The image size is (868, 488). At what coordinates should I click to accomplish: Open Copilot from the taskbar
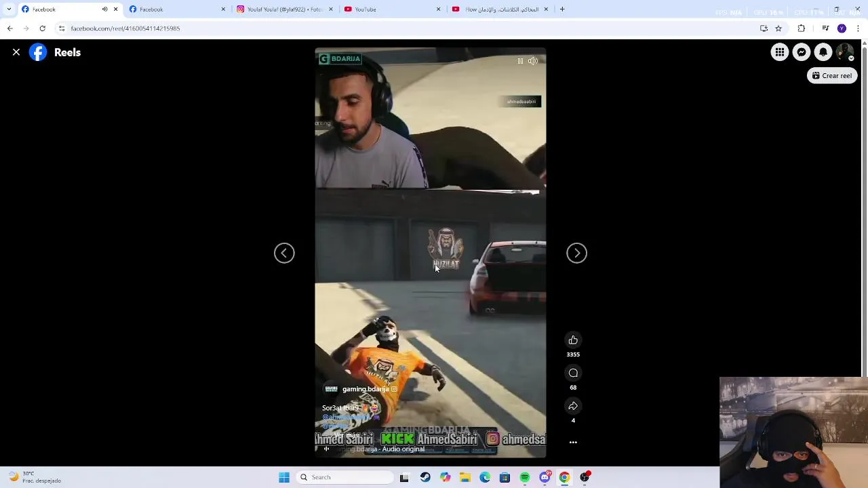[445, 477]
